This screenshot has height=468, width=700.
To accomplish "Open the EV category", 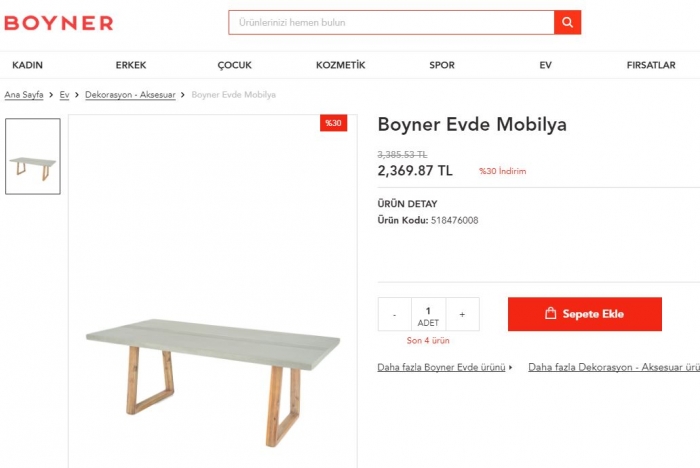I will (545, 65).
